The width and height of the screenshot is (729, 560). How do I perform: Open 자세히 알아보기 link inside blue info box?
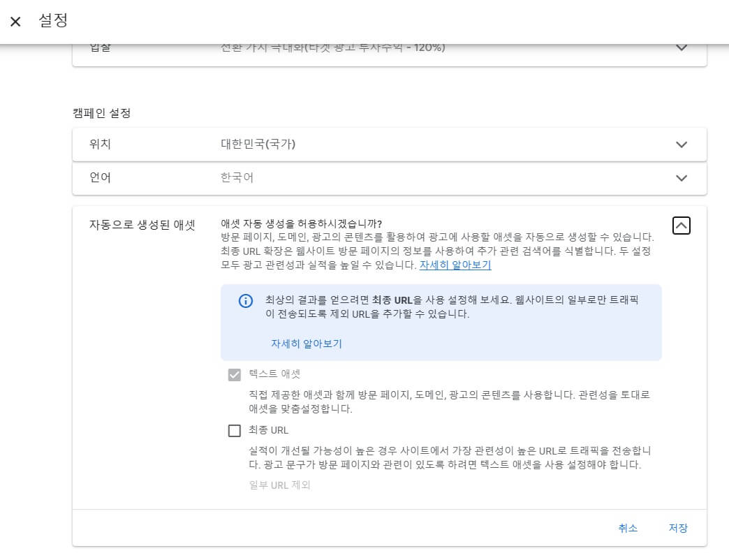click(x=307, y=344)
